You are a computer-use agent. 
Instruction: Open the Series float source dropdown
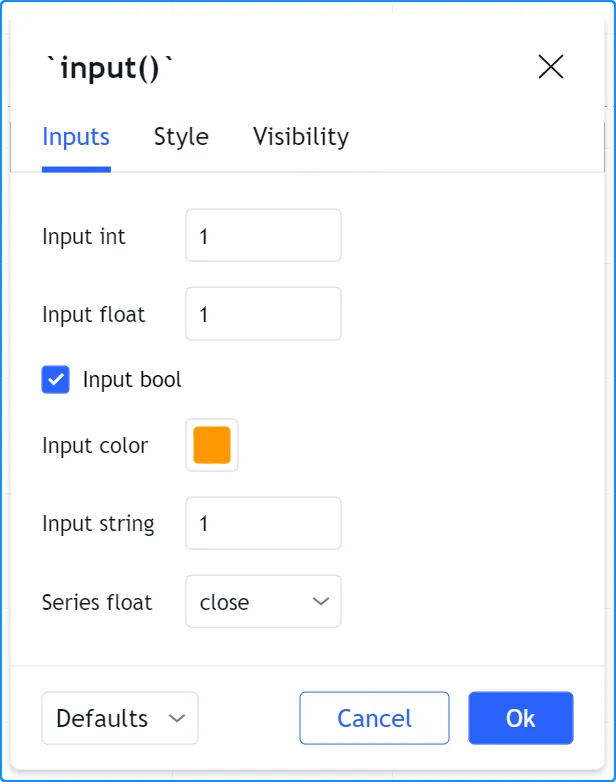263,602
